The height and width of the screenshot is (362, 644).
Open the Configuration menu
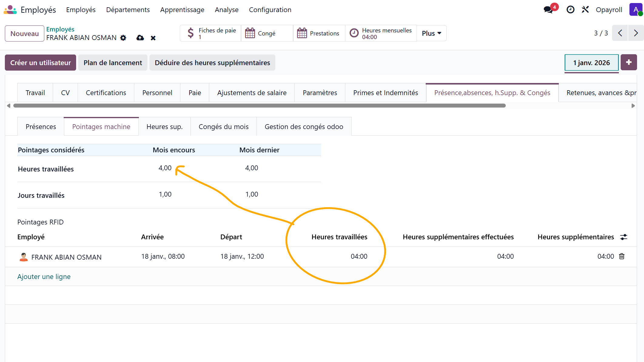tap(270, 10)
